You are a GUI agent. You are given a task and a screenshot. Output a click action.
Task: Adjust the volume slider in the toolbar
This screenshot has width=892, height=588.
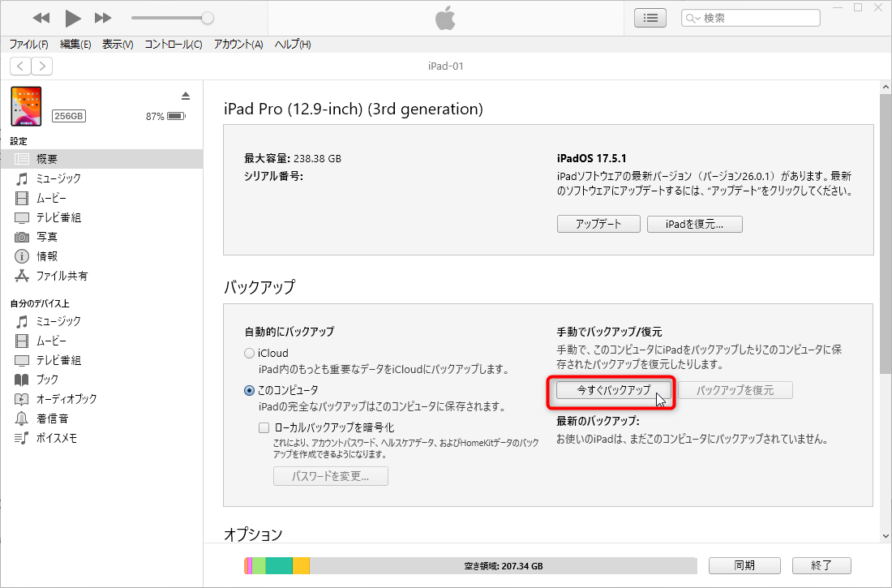[x=170, y=16]
